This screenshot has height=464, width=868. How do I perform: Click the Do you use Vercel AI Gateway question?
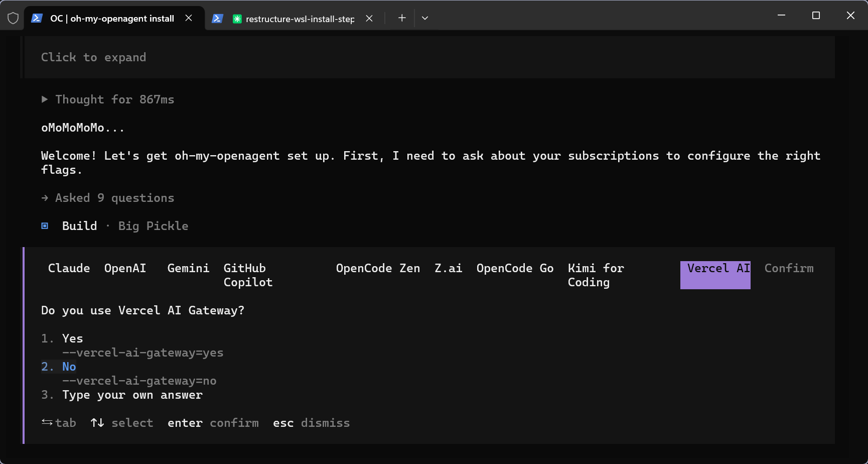[143, 310]
